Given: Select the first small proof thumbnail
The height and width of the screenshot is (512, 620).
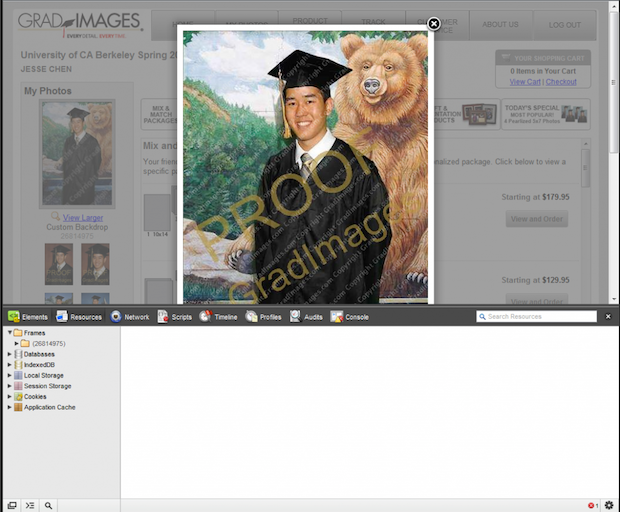Looking at the screenshot, I should tap(59, 264).
